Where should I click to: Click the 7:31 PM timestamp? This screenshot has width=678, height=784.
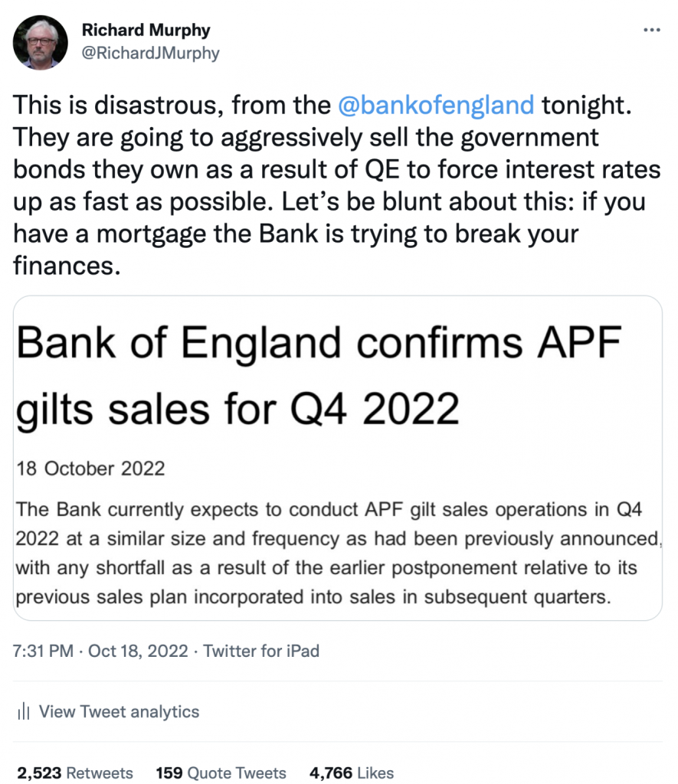pos(42,652)
